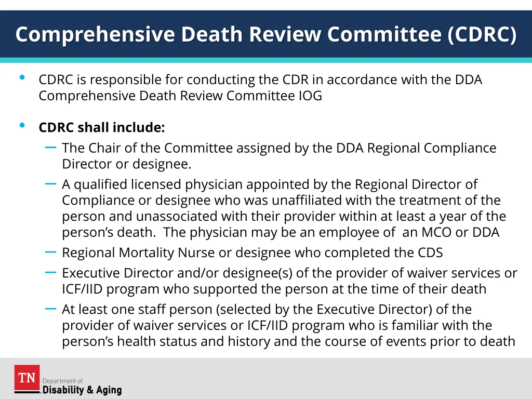Image resolution: width=532 pixels, height=399 pixels.
Task: Click the line Compliance or designee who was unaffiliated
Action: tap(281, 201)
